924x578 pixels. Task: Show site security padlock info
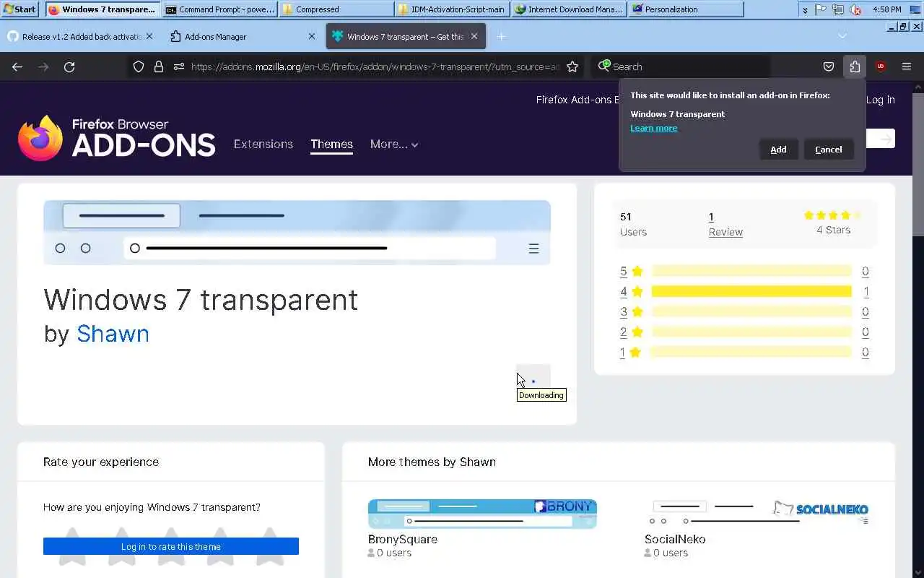159,66
